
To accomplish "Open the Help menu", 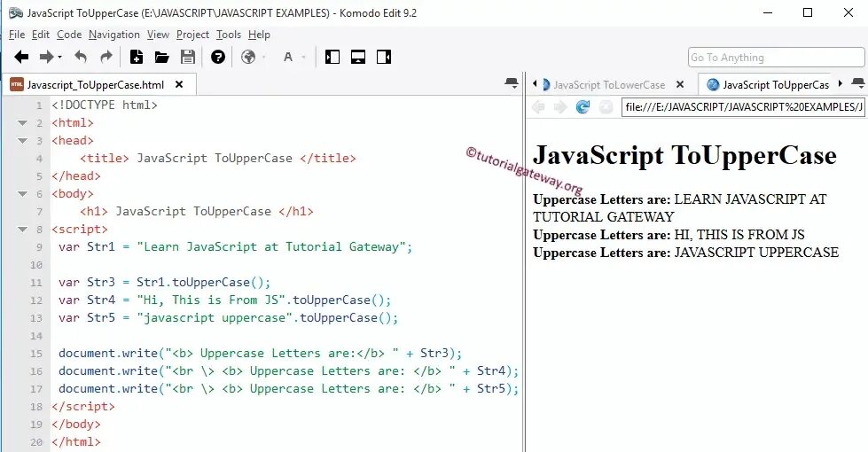I will (259, 35).
